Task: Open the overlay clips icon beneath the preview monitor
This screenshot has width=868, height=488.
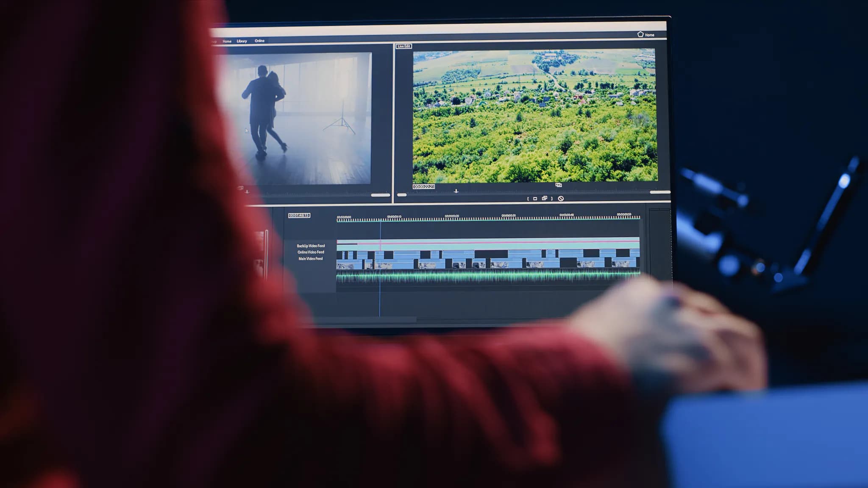Action: (x=545, y=198)
